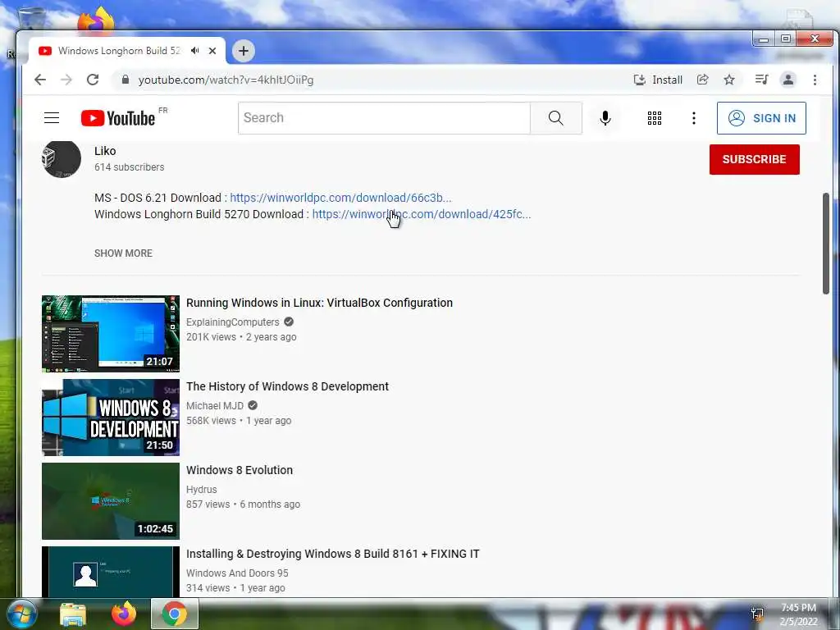Open the Chrome profile avatar
This screenshot has width=840, height=630.
coord(788,80)
